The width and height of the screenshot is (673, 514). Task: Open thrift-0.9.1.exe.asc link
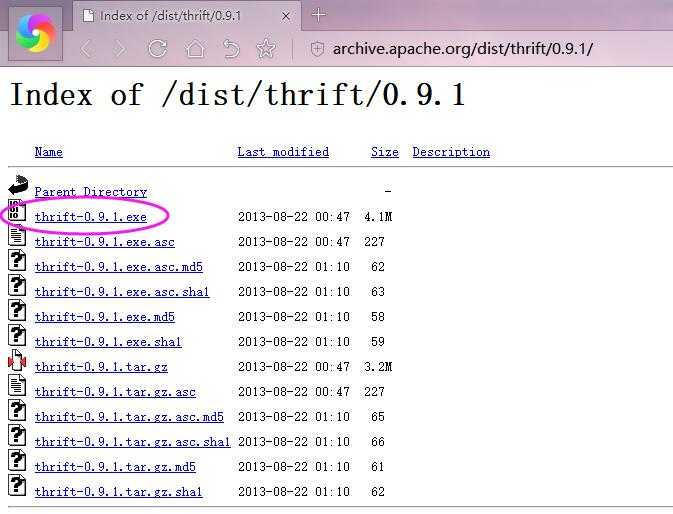pyautogui.click(x=105, y=242)
